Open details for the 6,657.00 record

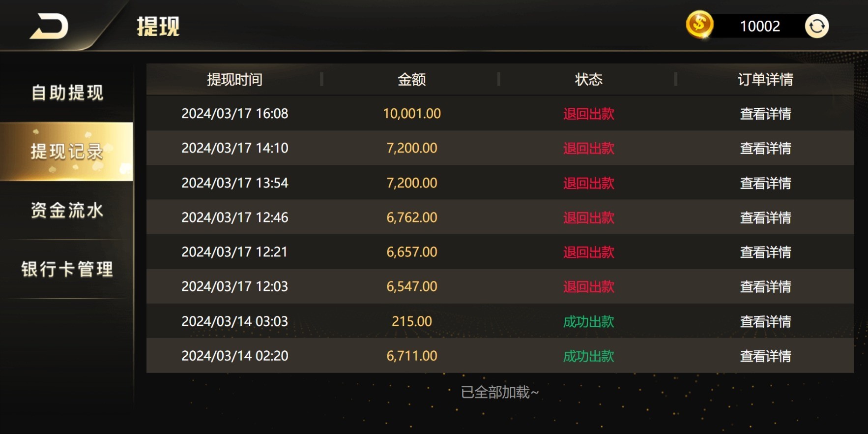coord(765,252)
